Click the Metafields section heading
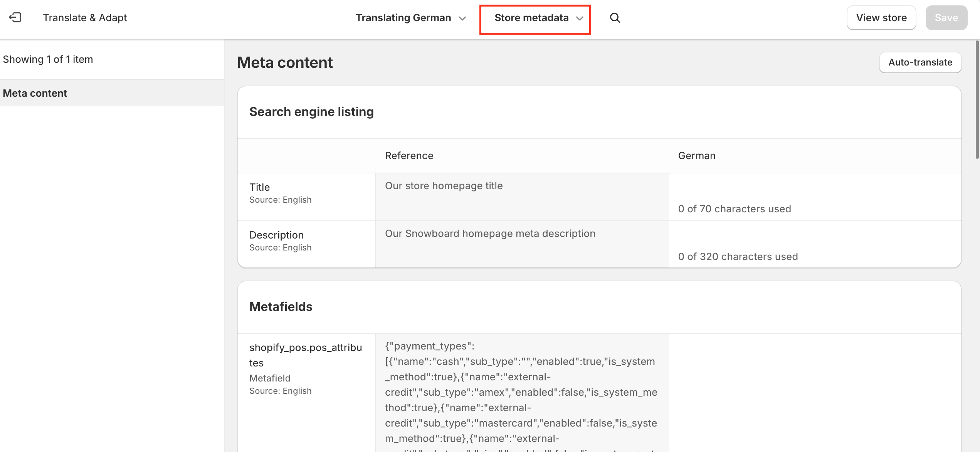Screen dimensions: 980x452 pos(281,307)
